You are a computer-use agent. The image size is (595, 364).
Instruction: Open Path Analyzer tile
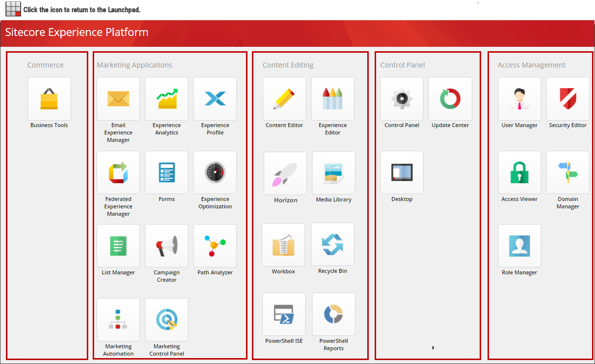coord(215,246)
